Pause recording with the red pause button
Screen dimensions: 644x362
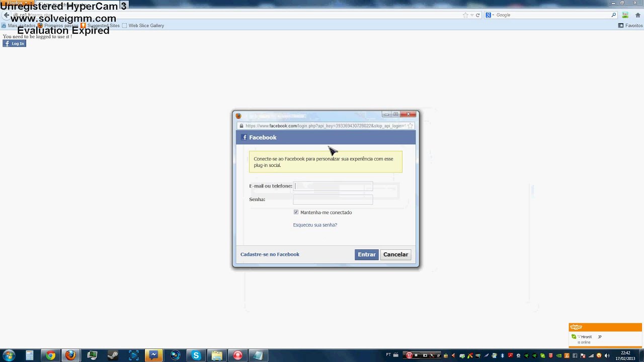click(x=409, y=355)
